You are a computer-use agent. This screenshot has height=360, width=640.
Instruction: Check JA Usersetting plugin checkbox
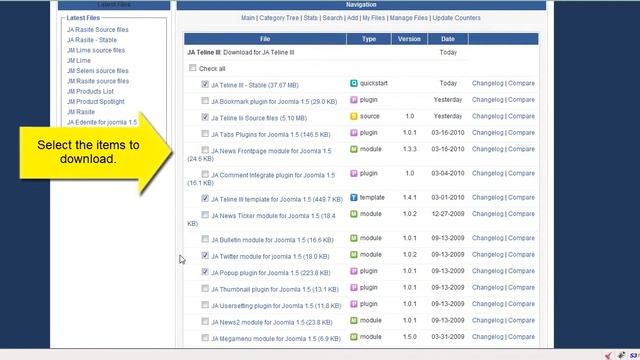(x=205, y=305)
